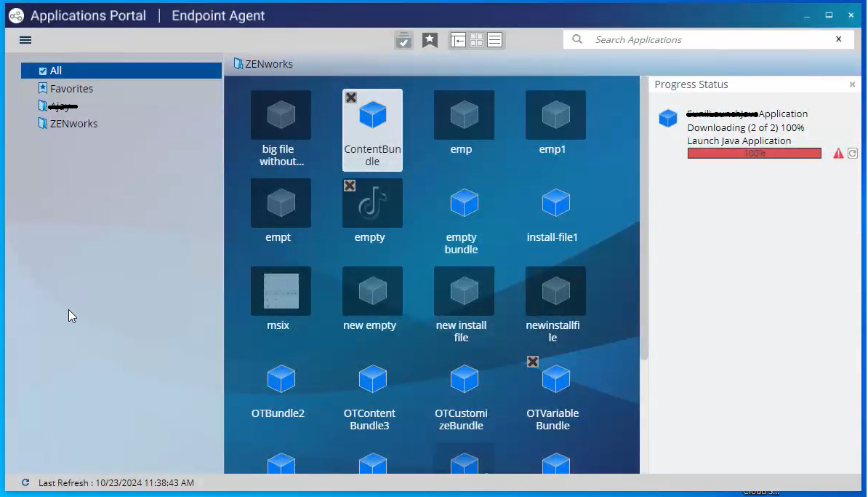Click the retry icon next to the progress bar
Viewport: 868px width, 497px height.
point(853,153)
